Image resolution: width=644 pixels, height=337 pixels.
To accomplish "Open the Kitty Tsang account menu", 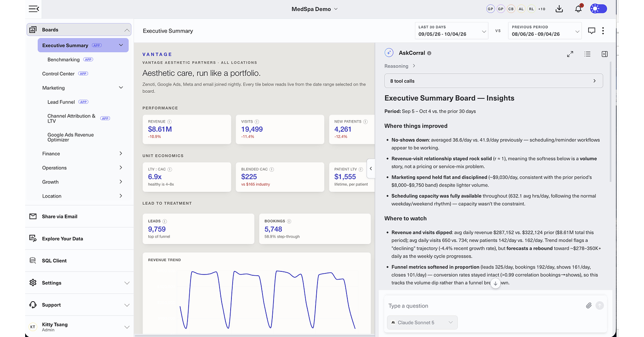I will (x=79, y=327).
